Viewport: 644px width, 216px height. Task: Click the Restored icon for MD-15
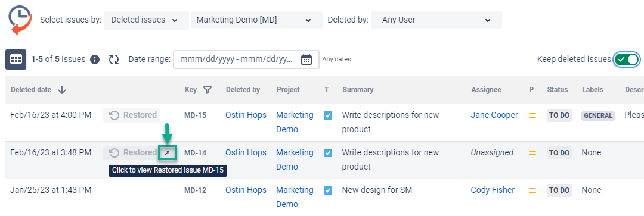pyautogui.click(x=114, y=115)
